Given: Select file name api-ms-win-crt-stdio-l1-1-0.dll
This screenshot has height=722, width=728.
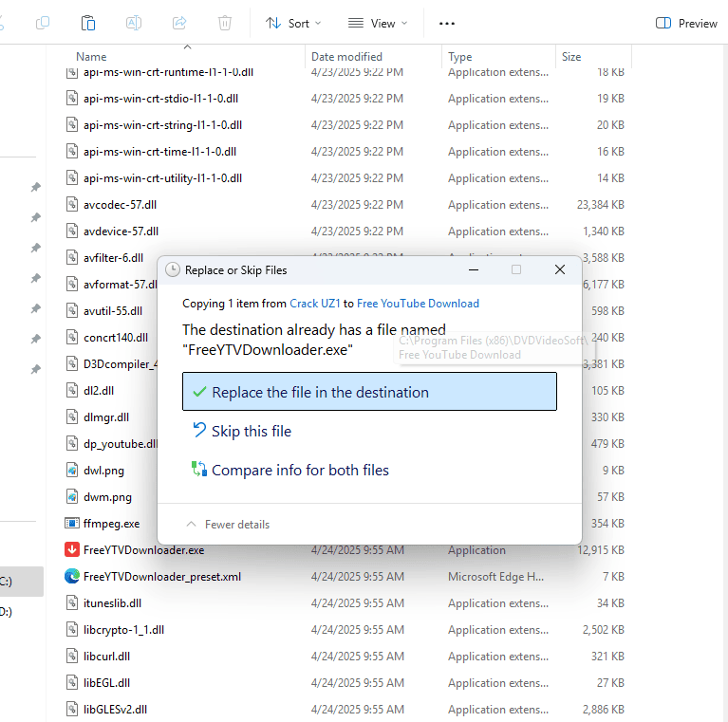Looking at the screenshot, I should click(x=160, y=99).
